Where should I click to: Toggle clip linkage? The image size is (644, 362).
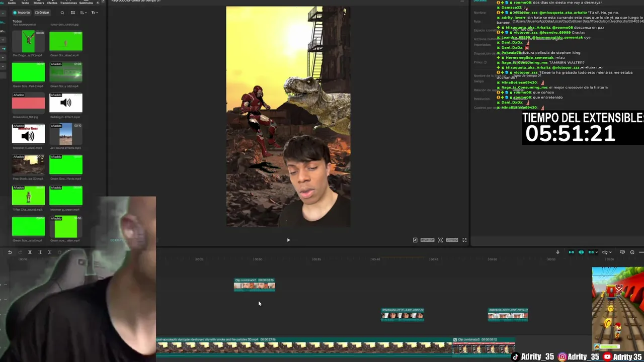tap(591, 252)
